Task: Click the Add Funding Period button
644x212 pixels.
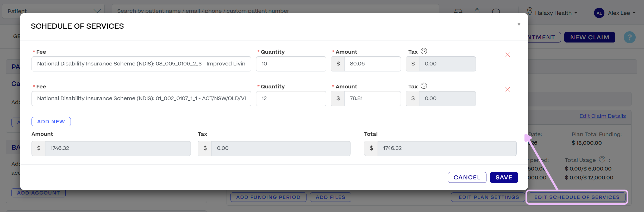Action: coord(268,197)
